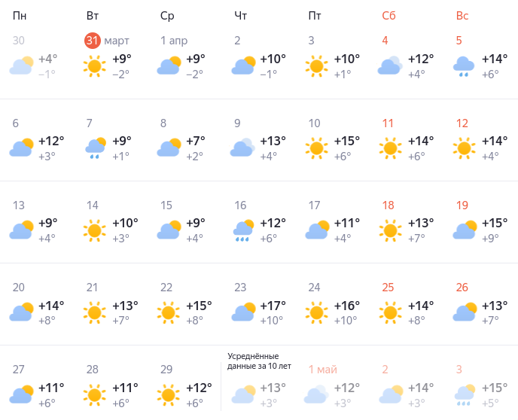Click the rain cloud icon for April 5
Screen dimensions: 518x420
click(463, 66)
